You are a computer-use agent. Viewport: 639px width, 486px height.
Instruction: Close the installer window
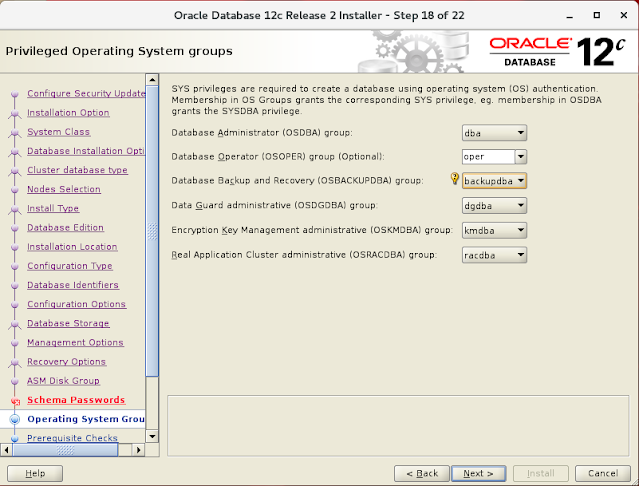coord(624,15)
